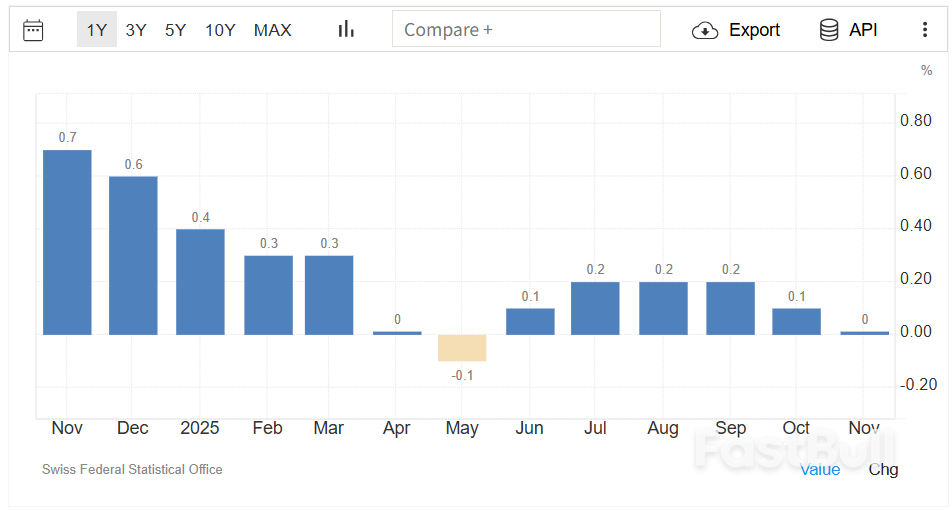Image resolution: width=952 pixels, height=510 pixels.
Task: Switch chart view to Value
Action: [x=820, y=469]
